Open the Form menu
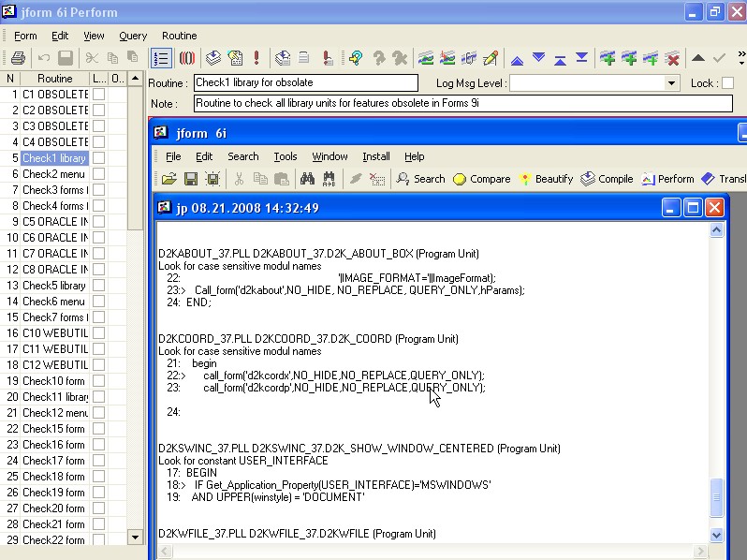The height and width of the screenshot is (560, 747). tap(25, 36)
